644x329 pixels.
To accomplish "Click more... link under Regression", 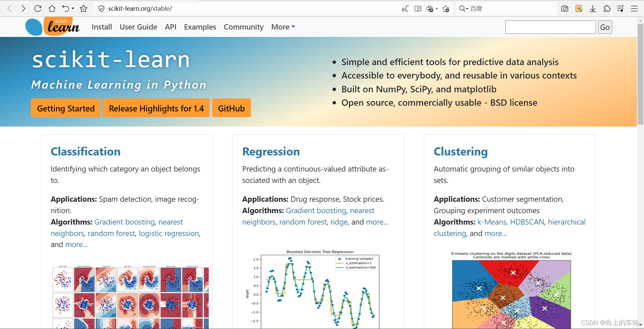I will tap(377, 222).
